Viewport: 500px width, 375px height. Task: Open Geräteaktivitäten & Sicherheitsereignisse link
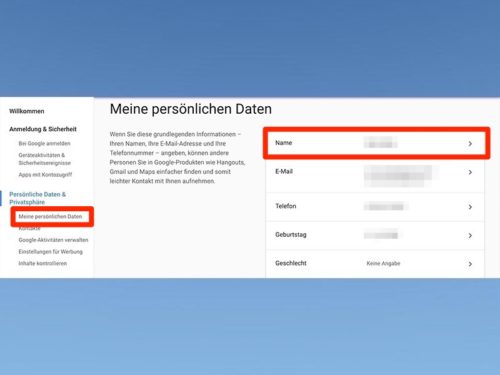click(45, 159)
